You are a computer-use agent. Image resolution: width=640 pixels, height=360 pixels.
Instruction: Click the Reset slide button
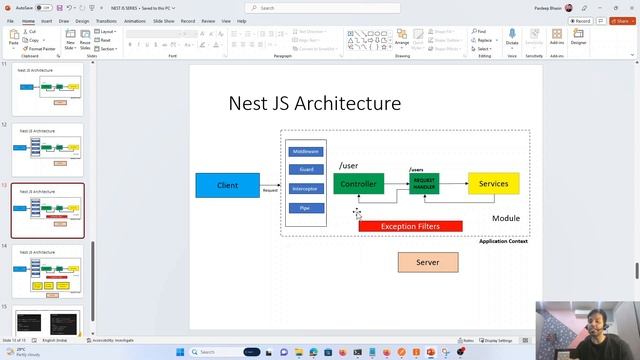coord(103,40)
